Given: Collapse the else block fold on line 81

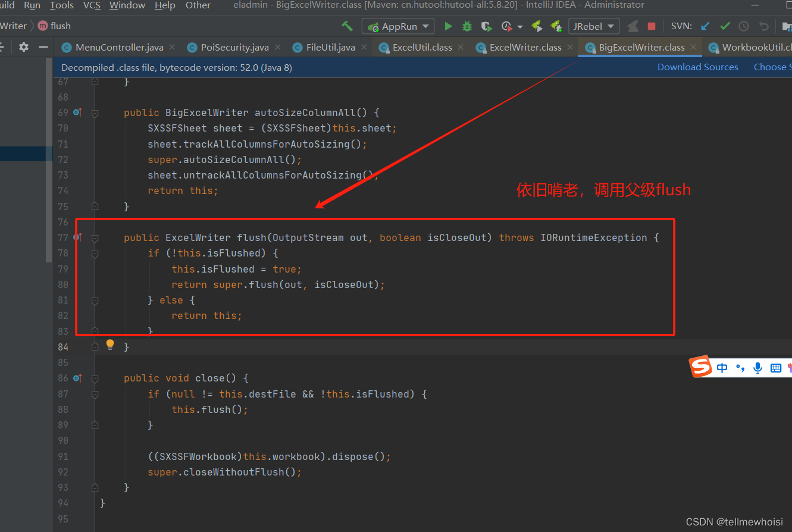Looking at the screenshot, I should tap(95, 300).
